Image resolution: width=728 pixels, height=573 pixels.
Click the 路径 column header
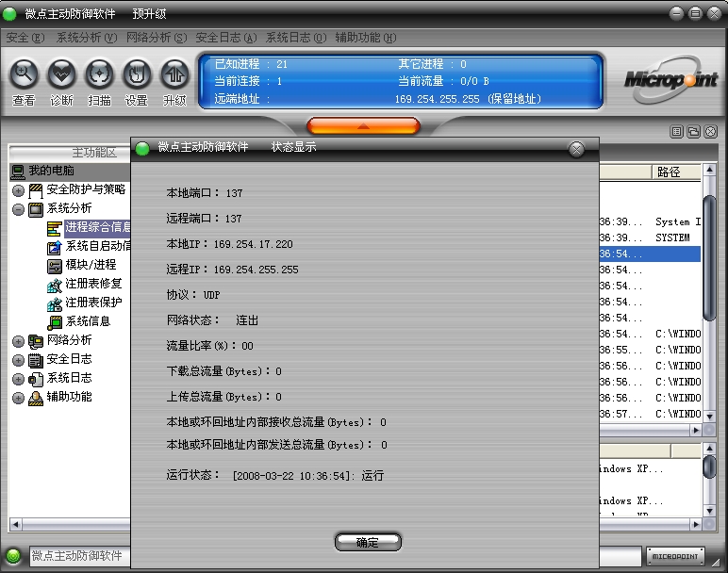[x=676, y=172]
